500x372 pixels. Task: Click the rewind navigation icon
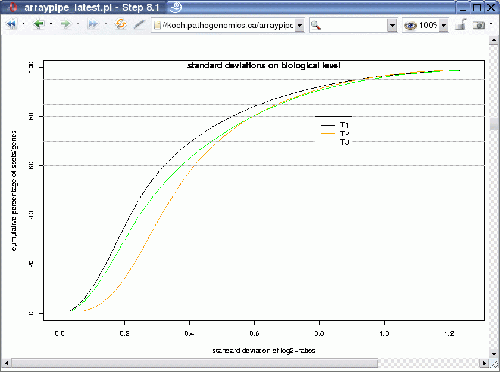pos(11,24)
